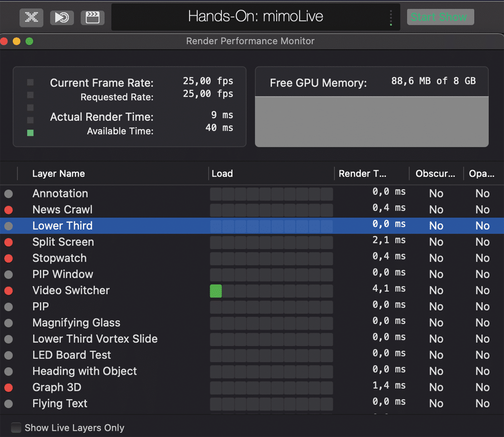Image resolution: width=504 pixels, height=437 pixels.
Task: Click the gray status dot beside PIP Window
Action: [8, 274]
